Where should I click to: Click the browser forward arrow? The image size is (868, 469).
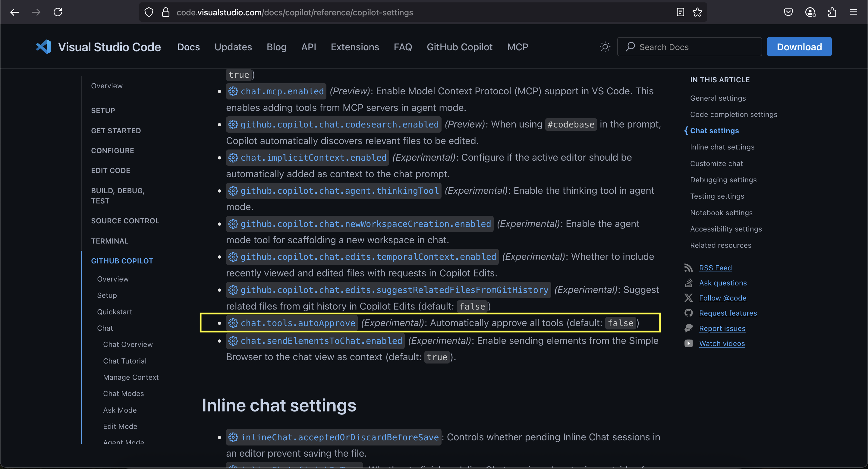point(36,12)
